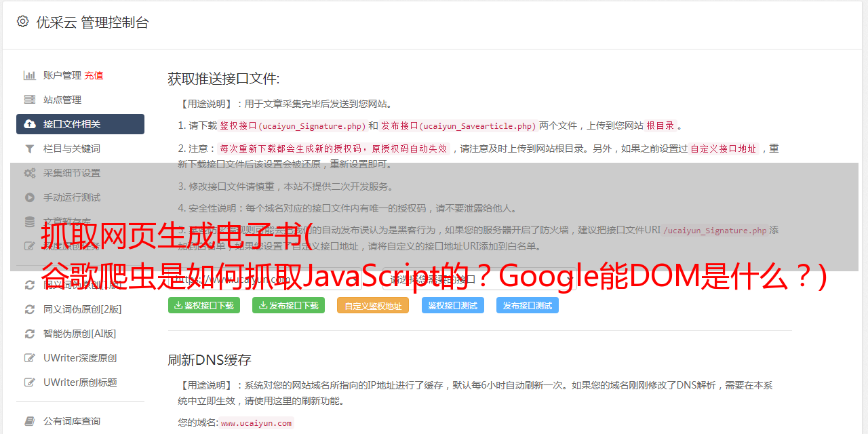868x434 pixels.
Task: Open UWriter原创标题 in the sidebar
Action: pyautogui.click(x=80, y=382)
